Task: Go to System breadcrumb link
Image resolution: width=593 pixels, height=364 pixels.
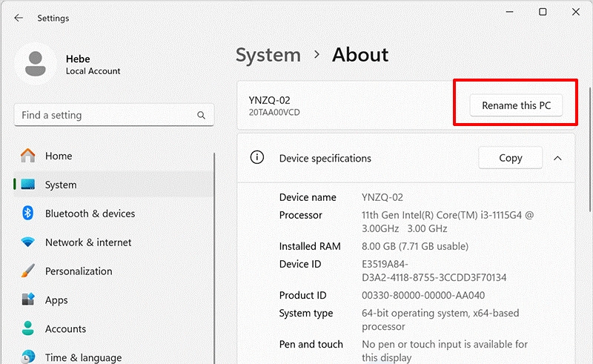Action: coord(268,55)
